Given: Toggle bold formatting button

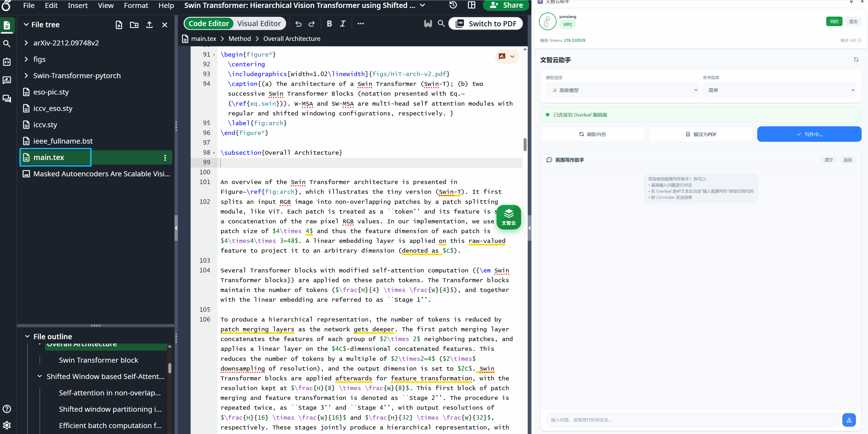Looking at the screenshot, I should coord(329,24).
